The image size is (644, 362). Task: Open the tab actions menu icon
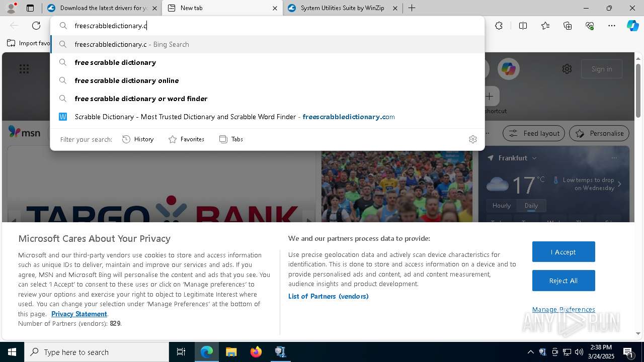(30, 8)
